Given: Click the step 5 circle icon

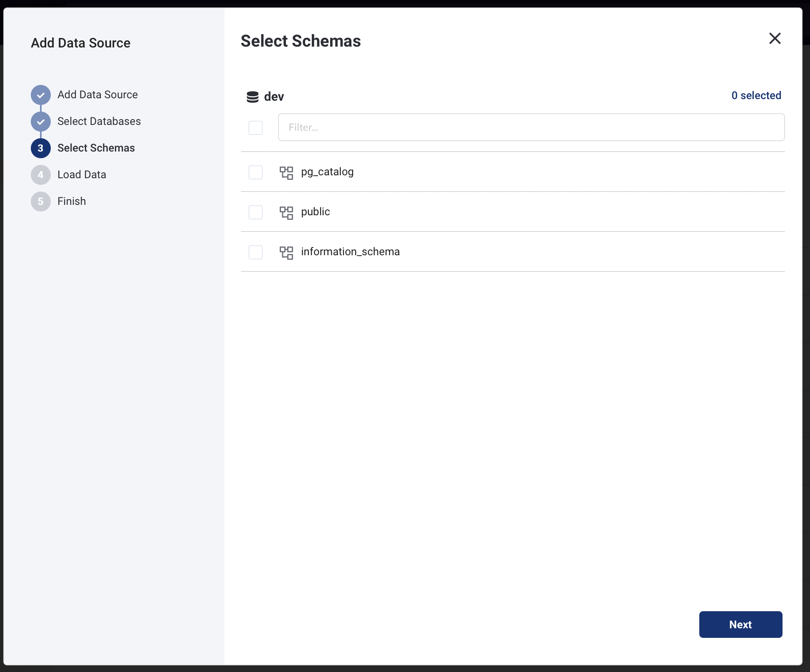Looking at the screenshot, I should [x=41, y=202].
